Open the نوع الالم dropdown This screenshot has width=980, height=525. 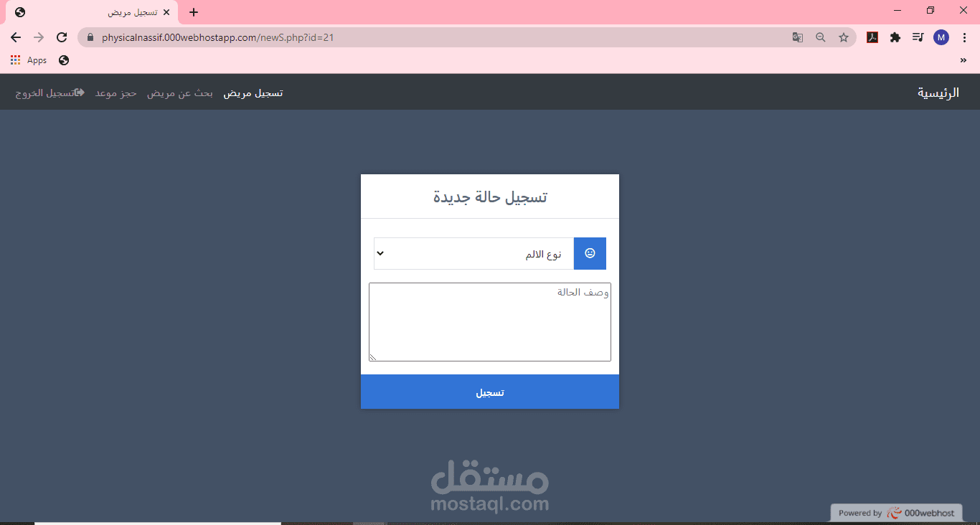(x=473, y=253)
